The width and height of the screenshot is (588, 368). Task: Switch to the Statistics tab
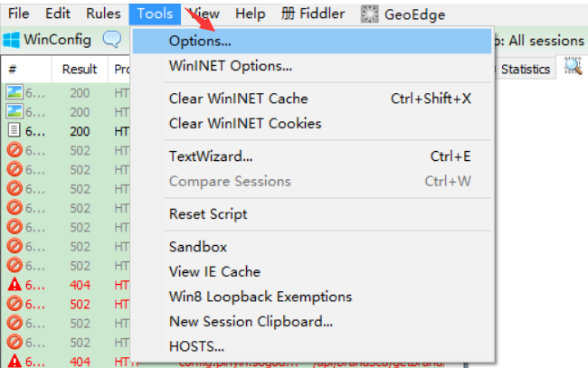(525, 69)
